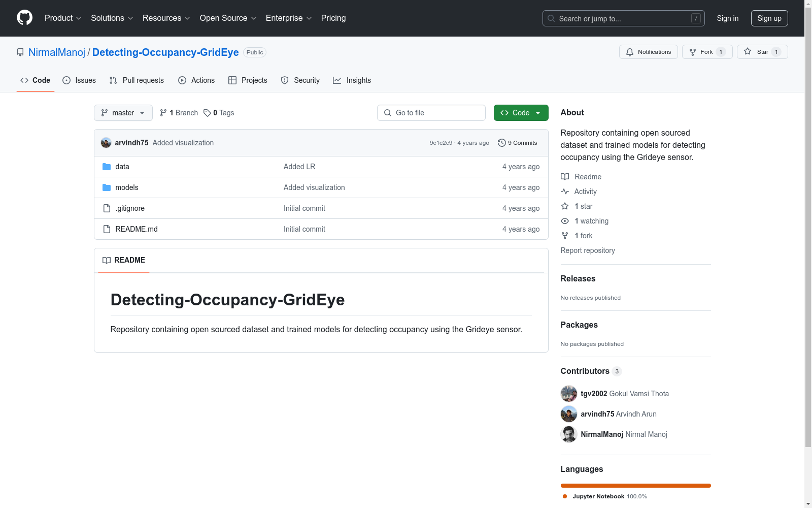This screenshot has height=508, width=812.
Task: Expand the Solutions menu
Action: pos(112,18)
